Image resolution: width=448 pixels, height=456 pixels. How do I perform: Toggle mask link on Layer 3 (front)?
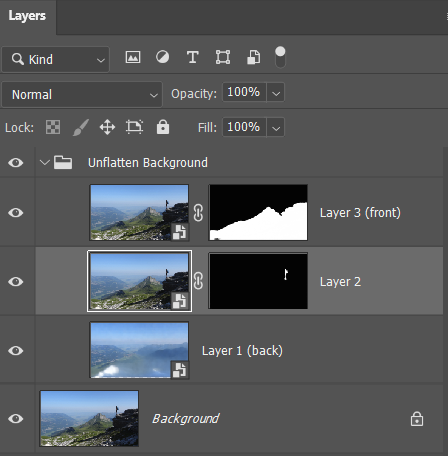click(x=198, y=213)
